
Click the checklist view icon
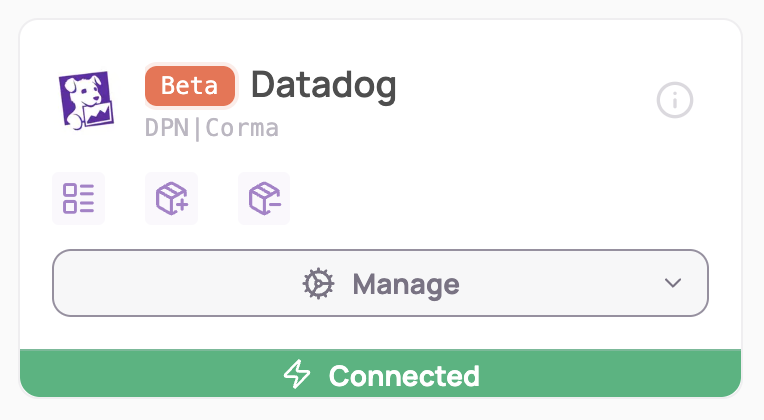[x=78, y=198]
